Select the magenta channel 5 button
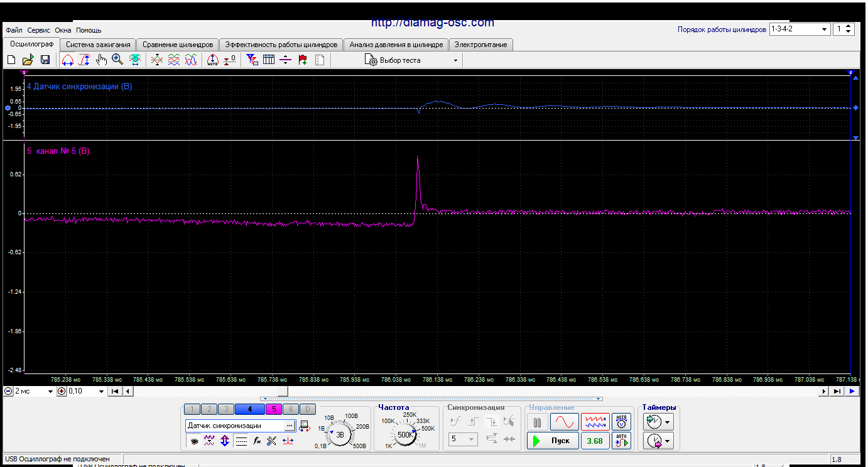 [x=274, y=409]
